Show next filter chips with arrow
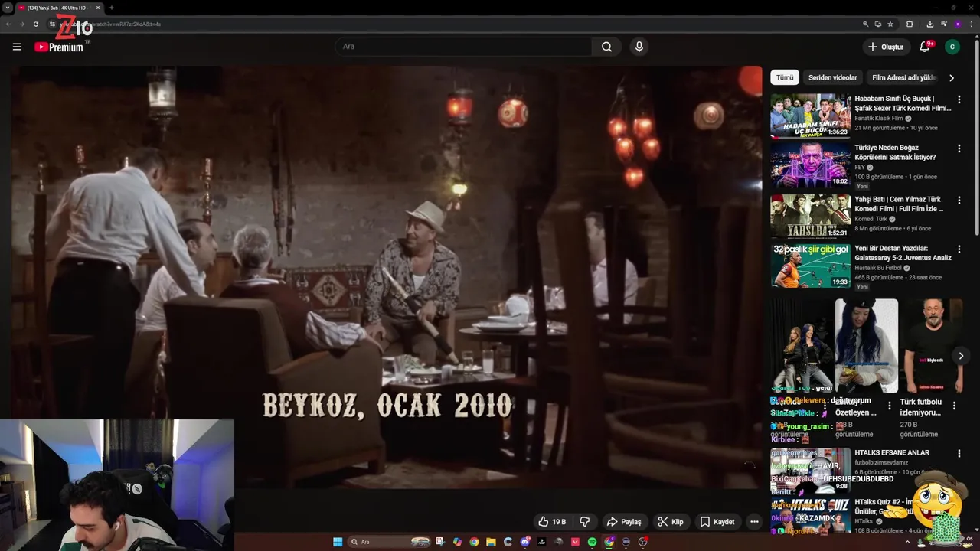This screenshot has height=551, width=980. click(x=952, y=77)
